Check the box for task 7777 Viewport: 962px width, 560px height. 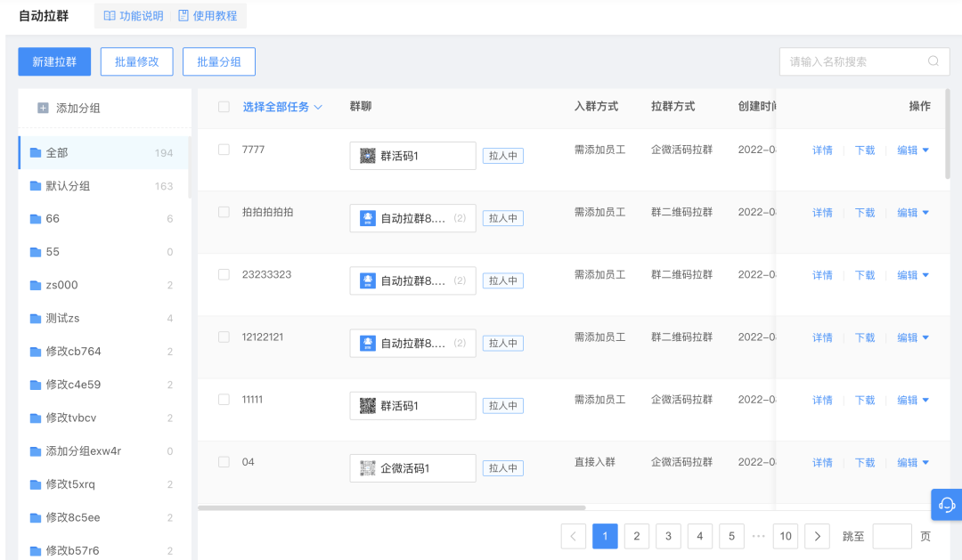point(224,150)
